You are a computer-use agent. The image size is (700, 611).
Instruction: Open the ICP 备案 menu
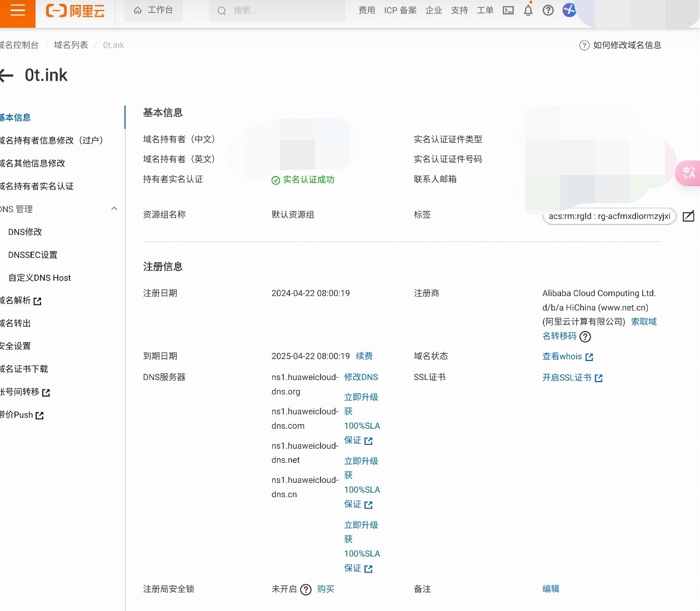point(401,11)
